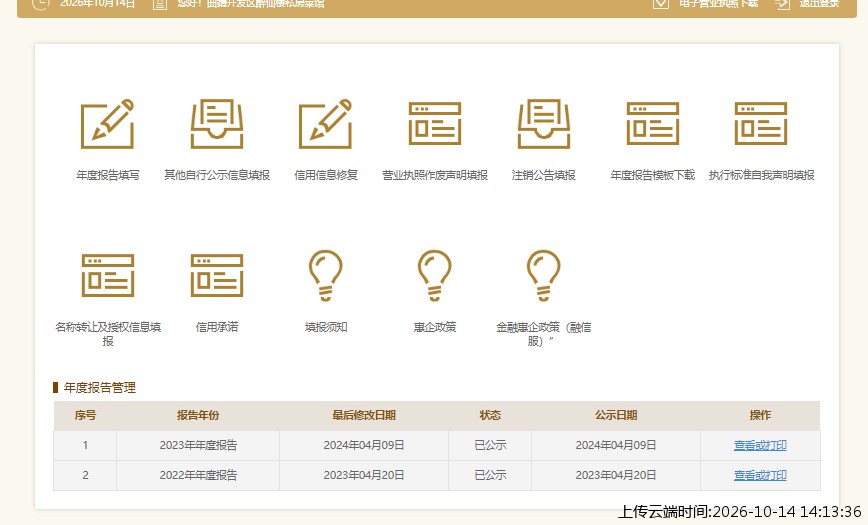Click the 公示日期 cell showing 2023年04月20日
The width and height of the screenshot is (868, 525).
pos(616,475)
